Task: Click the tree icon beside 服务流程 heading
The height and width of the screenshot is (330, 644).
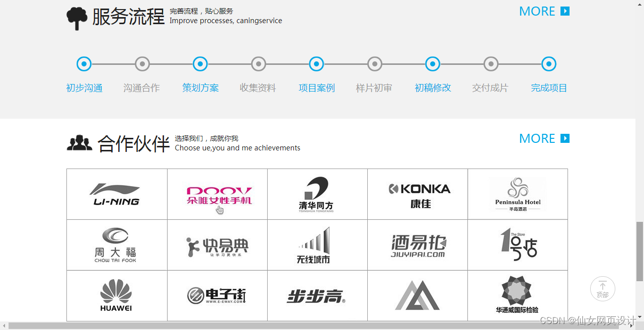Action: coord(76,17)
